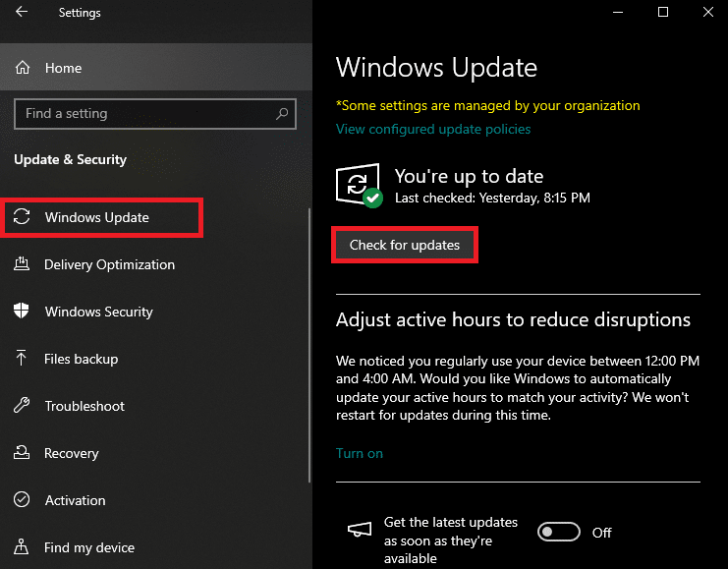This screenshot has width=728, height=569.
Task: Click the Recovery icon in sidebar
Action: (x=23, y=453)
